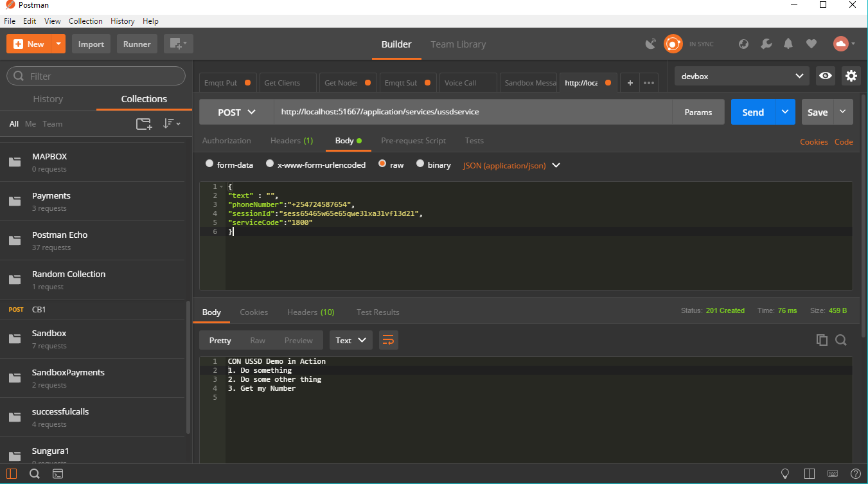The width and height of the screenshot is (868, 484).
Task: Switch response view to Raw
Action: coord(258,340)
